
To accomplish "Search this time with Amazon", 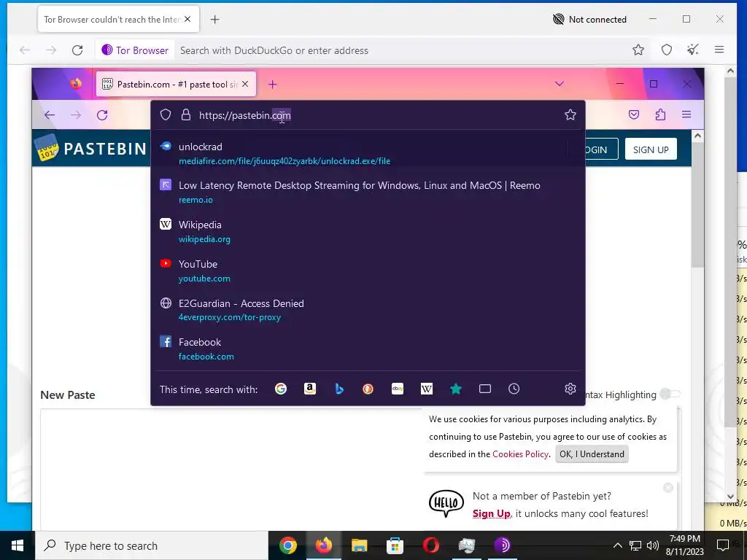I will pos(309,389).
